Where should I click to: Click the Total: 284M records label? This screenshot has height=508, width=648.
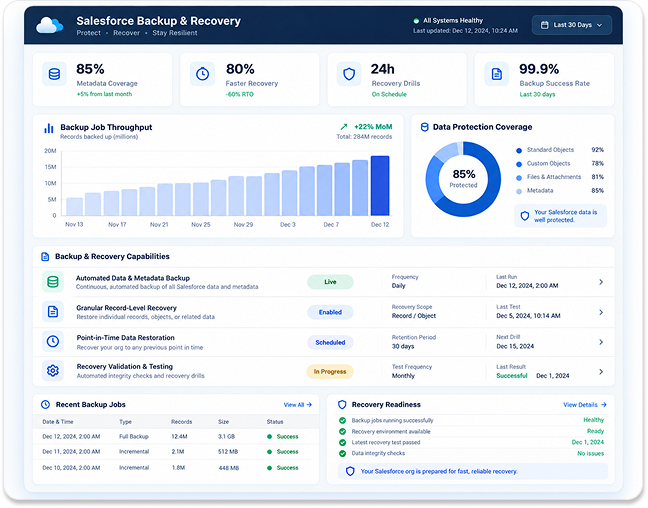tap(364, 137)
